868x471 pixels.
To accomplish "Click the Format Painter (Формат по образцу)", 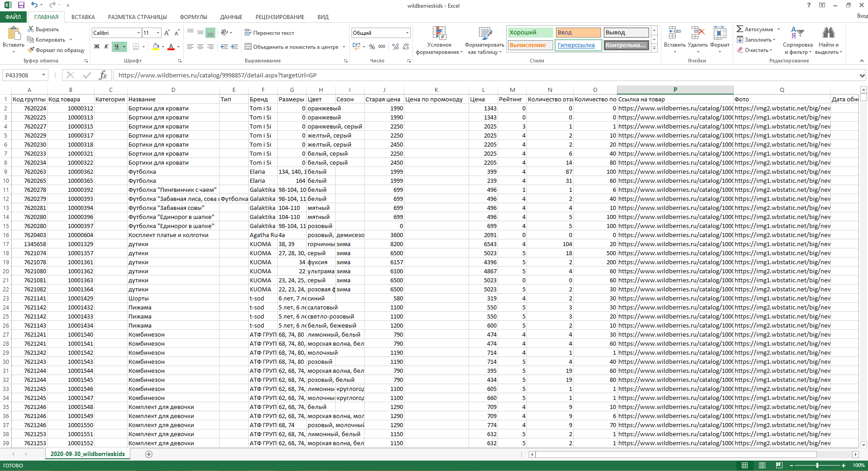I will (56, 50).
